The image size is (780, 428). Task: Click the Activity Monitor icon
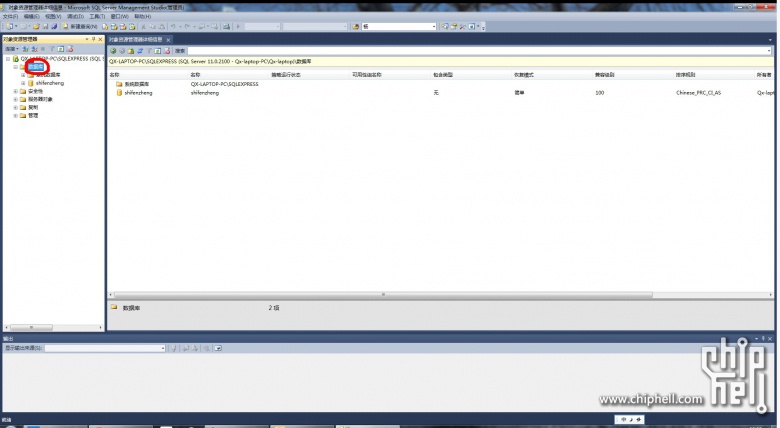[x=226, y=26]
